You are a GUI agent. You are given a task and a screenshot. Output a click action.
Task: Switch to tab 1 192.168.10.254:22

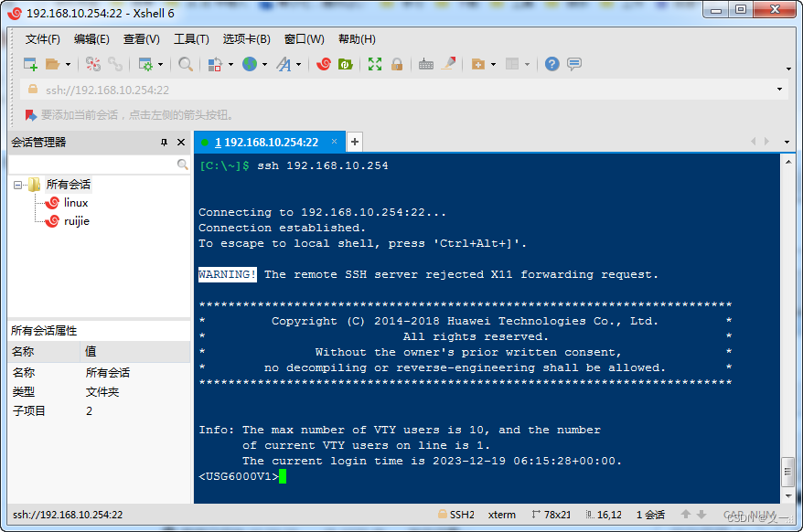point(266,143)
